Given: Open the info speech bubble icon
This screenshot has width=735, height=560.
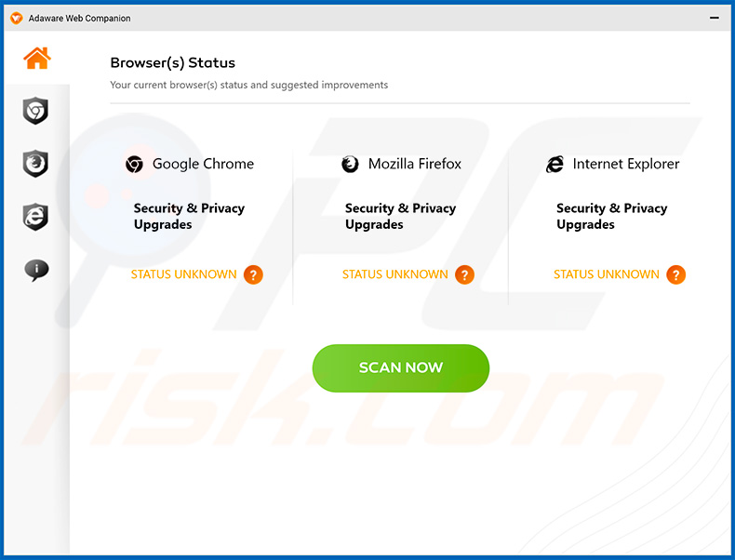Looking at the screenshot, I should 35,270.
